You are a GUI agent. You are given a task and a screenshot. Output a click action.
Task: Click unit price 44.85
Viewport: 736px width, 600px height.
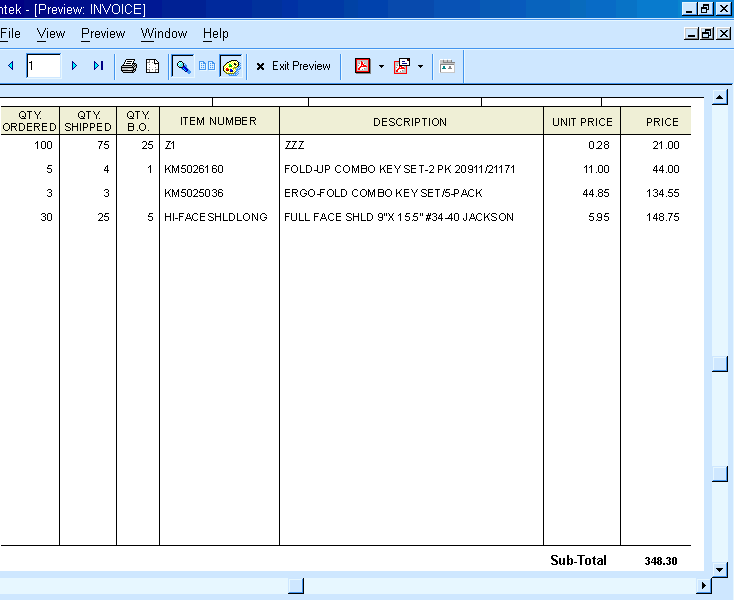point(596,193)
